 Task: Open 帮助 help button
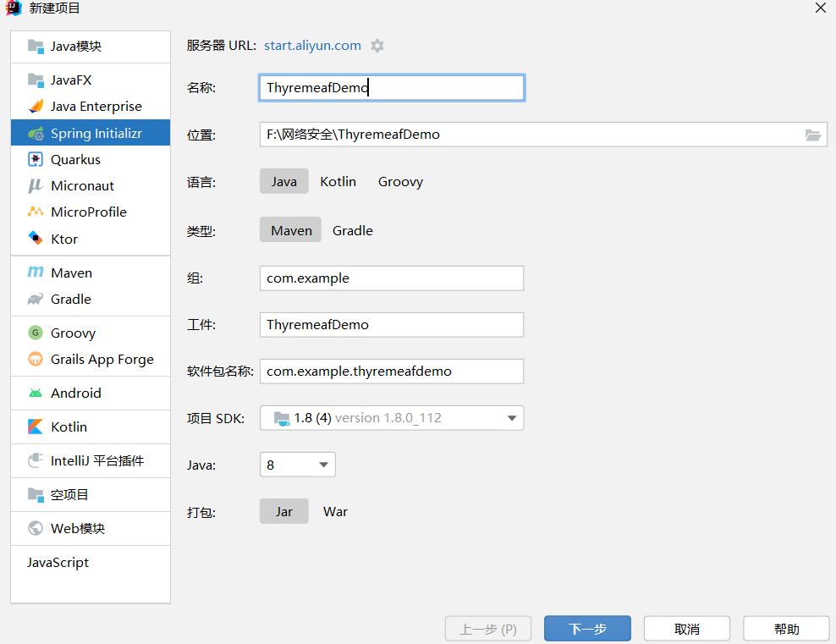[786, 629]
